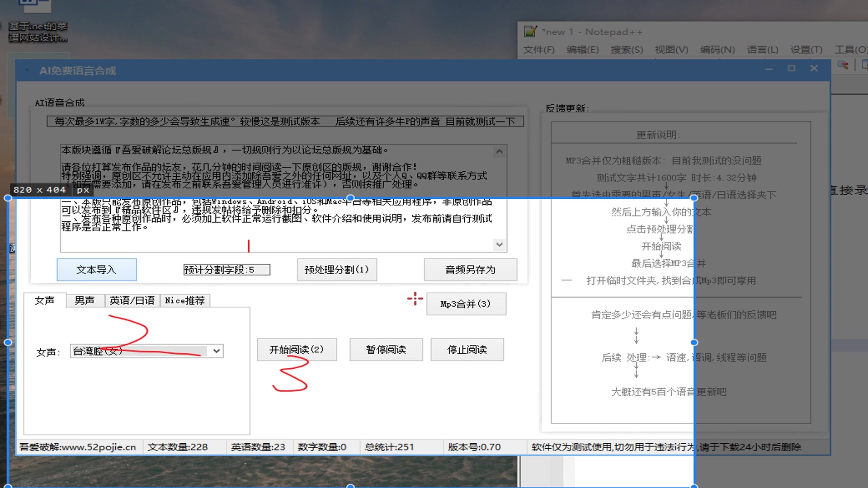
Task: Open Notepad++ 视图 view menu
Action: click(x=671, y=49)
